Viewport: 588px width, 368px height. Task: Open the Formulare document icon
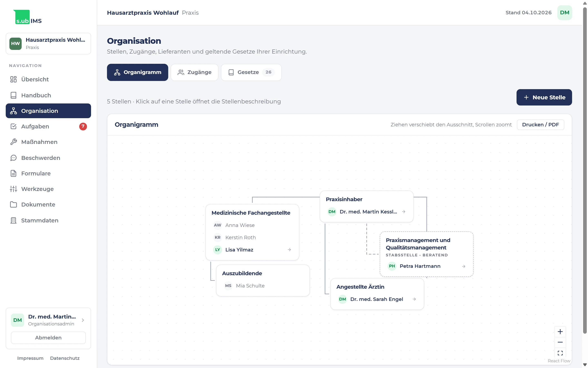click(x=13, y=173)
